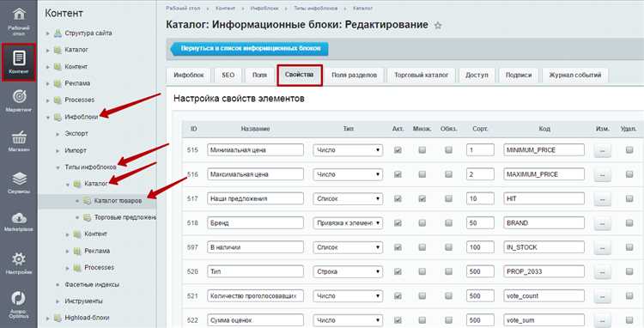Open type dropdown for Минимальная цена

click(x=348, y=150)
